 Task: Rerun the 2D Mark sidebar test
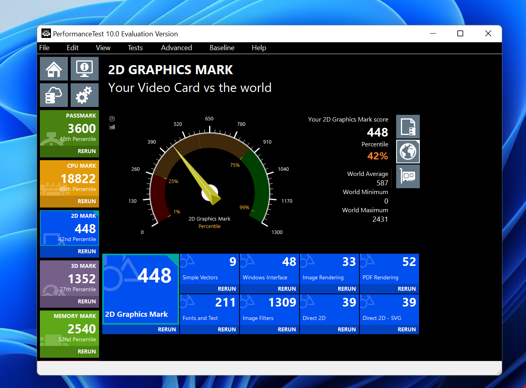[x=87, y=251]
